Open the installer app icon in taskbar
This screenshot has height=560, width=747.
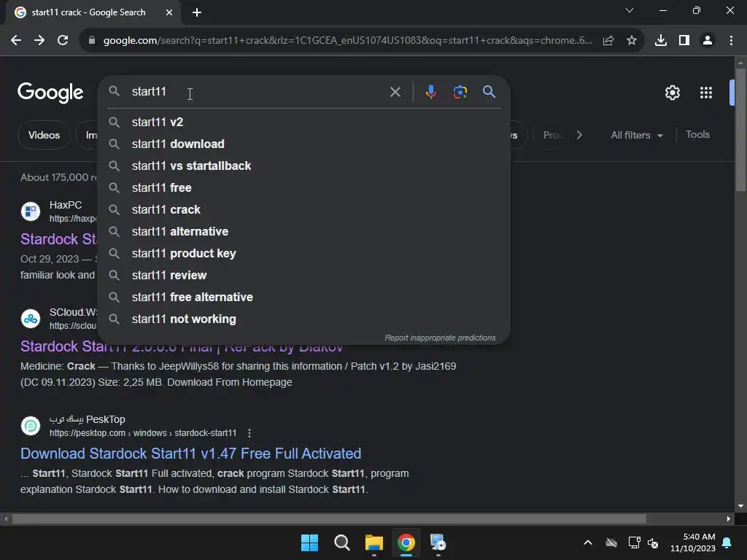pos(438,542)
